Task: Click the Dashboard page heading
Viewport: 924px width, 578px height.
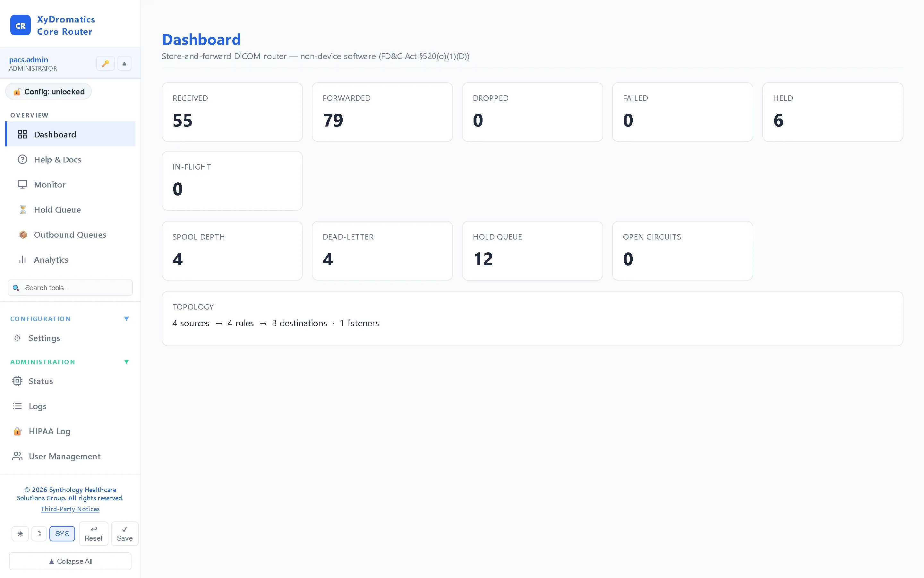Action: pos(201,39)
